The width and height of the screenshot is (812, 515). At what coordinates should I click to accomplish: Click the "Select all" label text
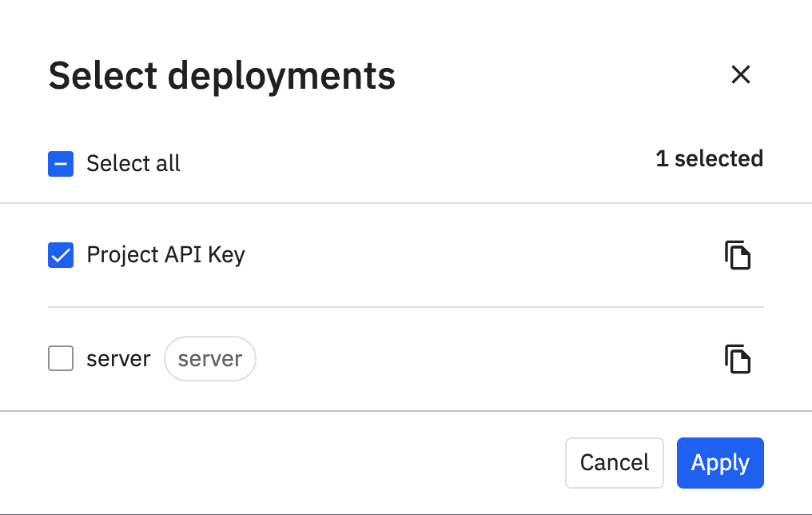[x=133, y=164]
